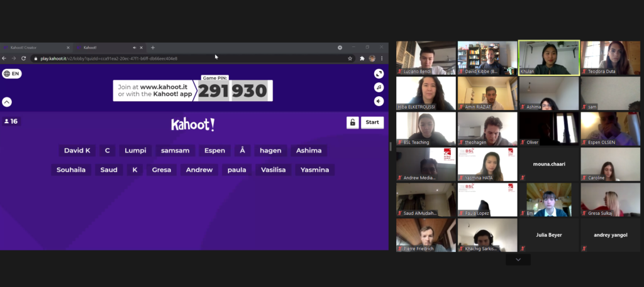The height and width of the screenshot is (287, 644).
Task: Click the player count indicator showing 16
Action: pos(11,121)
